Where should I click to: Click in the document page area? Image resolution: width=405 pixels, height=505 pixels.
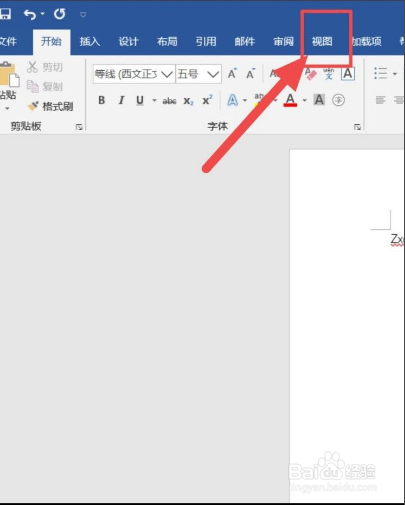click(x=347, y=326)
